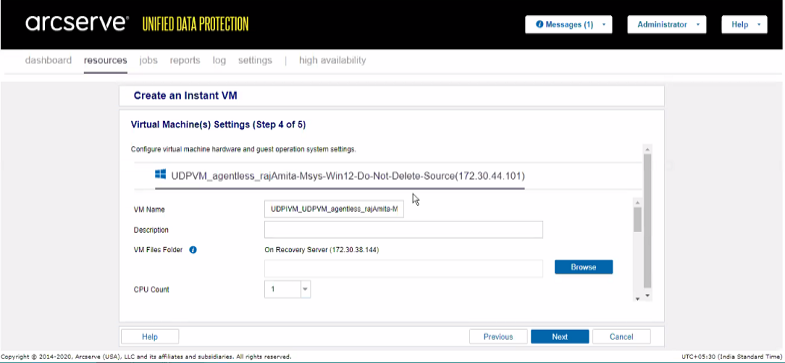Click into the Description field
Viewport: 785px width, 363px height.
(403, 230)
